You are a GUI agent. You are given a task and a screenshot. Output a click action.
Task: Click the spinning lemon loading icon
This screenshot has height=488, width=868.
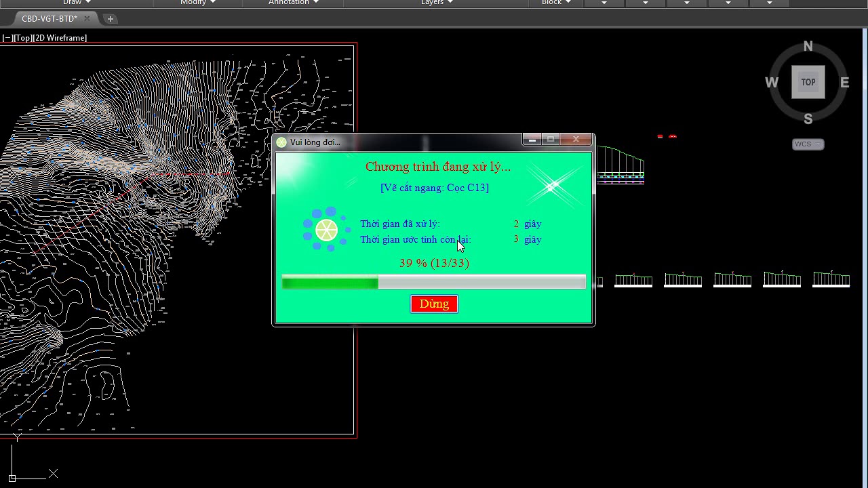point(326,230)
